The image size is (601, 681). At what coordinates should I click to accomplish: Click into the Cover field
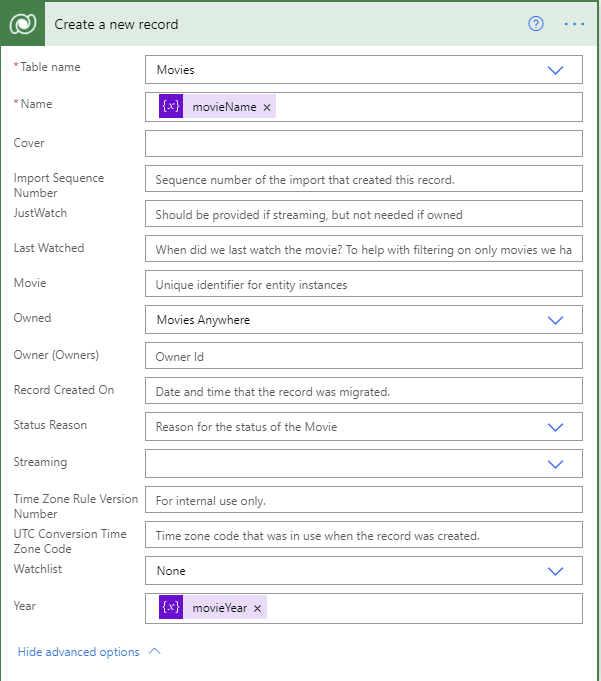[364, 144]
